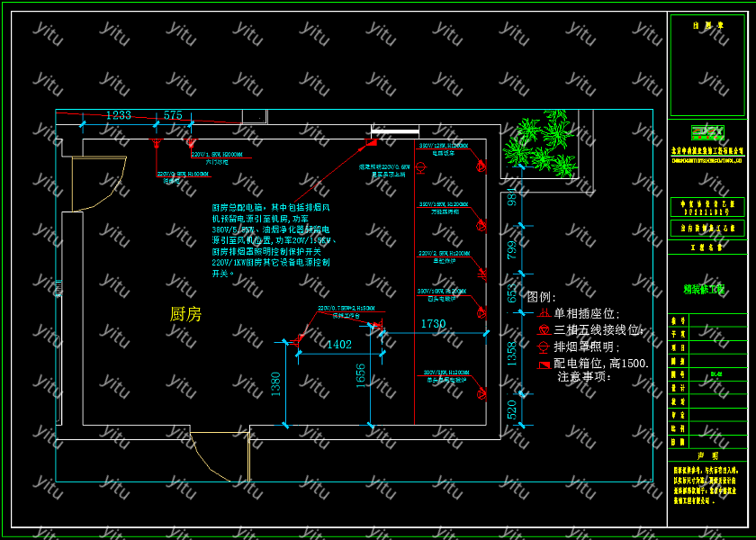Screen dimensions: 756x540
Task: Click the 声明 heading in title block
Action: (x=707, y=455)
